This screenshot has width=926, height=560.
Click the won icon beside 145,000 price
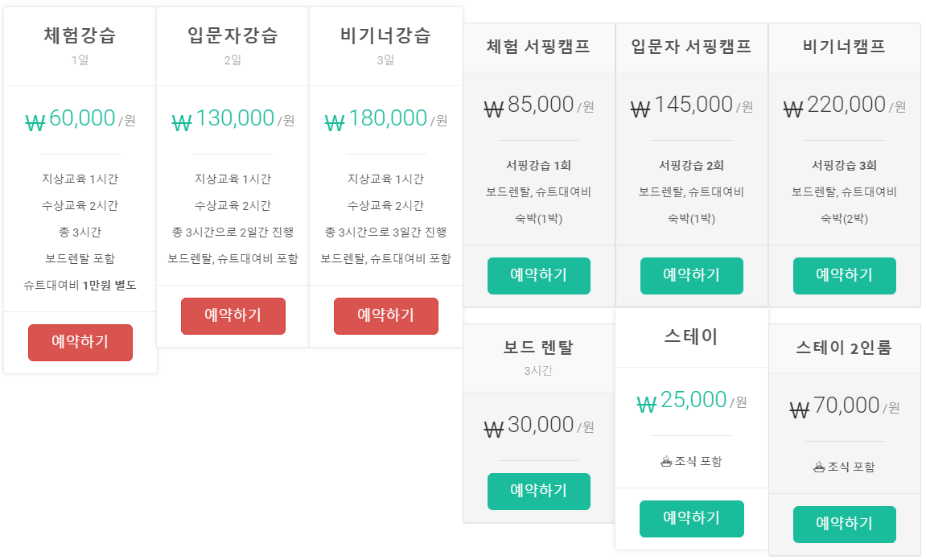[x=640, y=109]
